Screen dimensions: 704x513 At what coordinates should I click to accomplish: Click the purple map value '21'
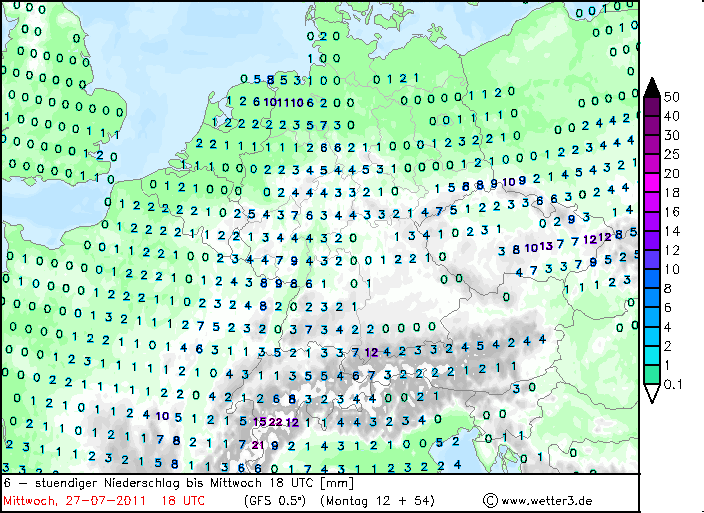pyautogui.click(x=257, y=445)
